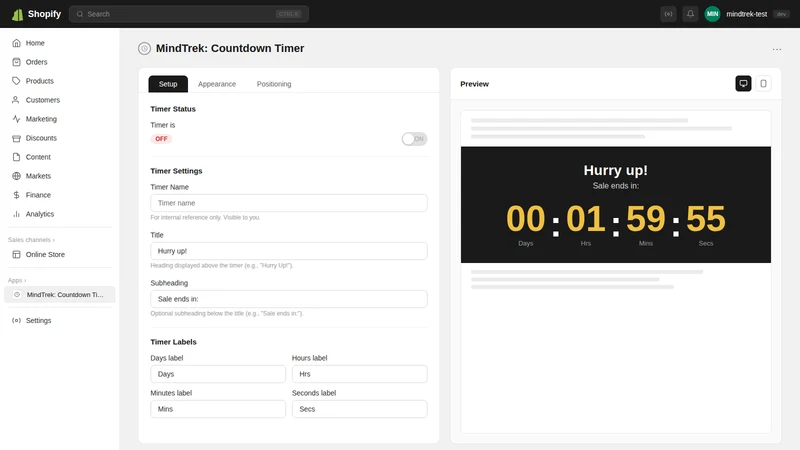Toggle the timer status switch on
Viewport: 800px width, 450px height.
point(414,139)
